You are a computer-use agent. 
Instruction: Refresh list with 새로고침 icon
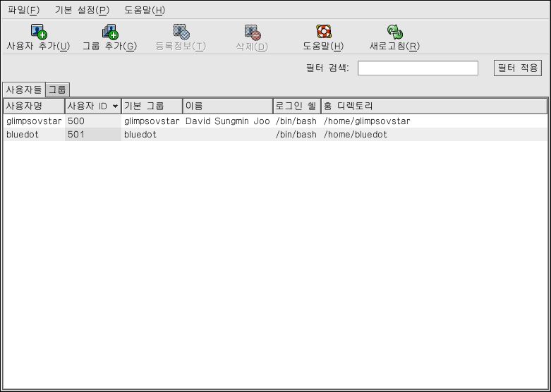pos(394,32)
